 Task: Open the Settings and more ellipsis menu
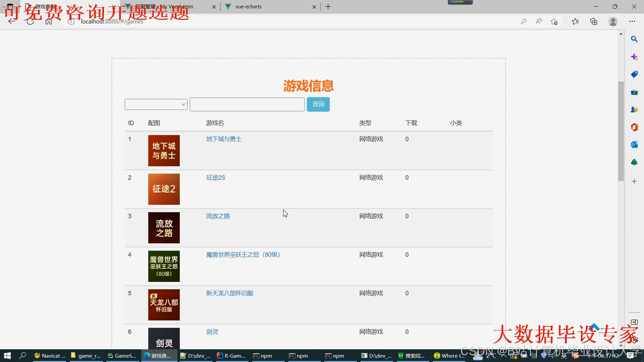632,21
